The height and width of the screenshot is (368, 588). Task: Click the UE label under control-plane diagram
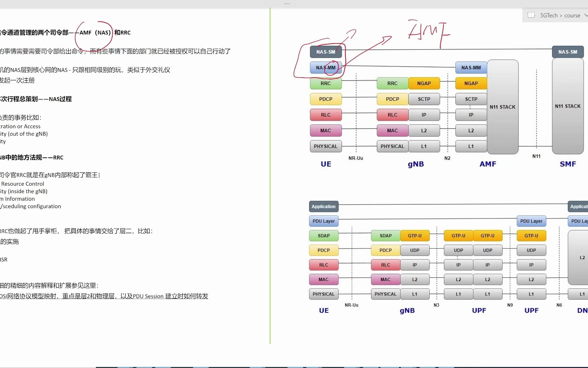[x=326, y=164]
